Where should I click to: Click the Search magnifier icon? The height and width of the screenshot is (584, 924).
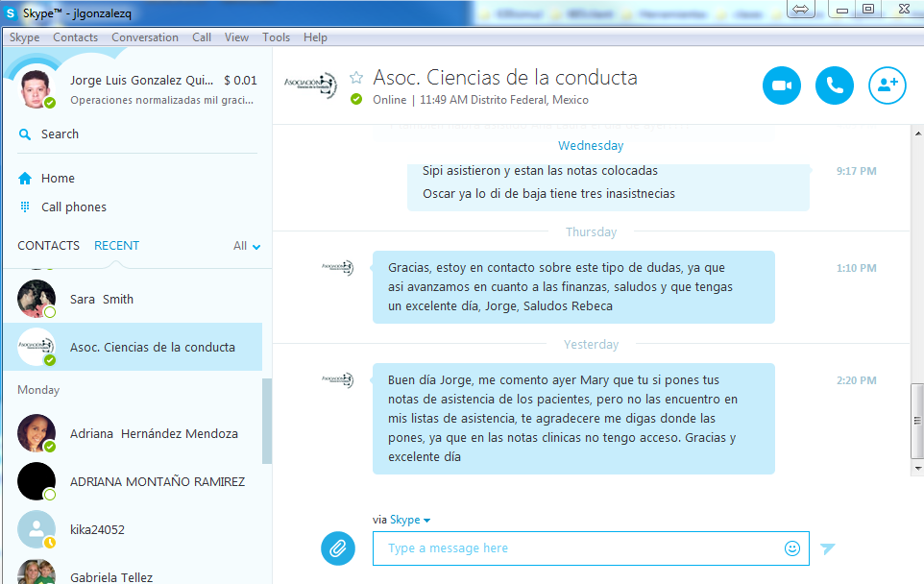(25, 134)
